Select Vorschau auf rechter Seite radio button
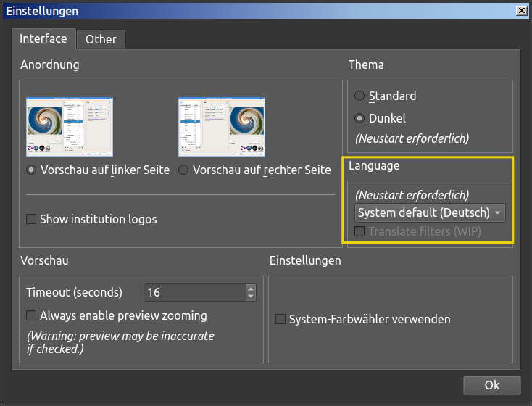This screenshot has width=532, height=406. pos(183,170)
